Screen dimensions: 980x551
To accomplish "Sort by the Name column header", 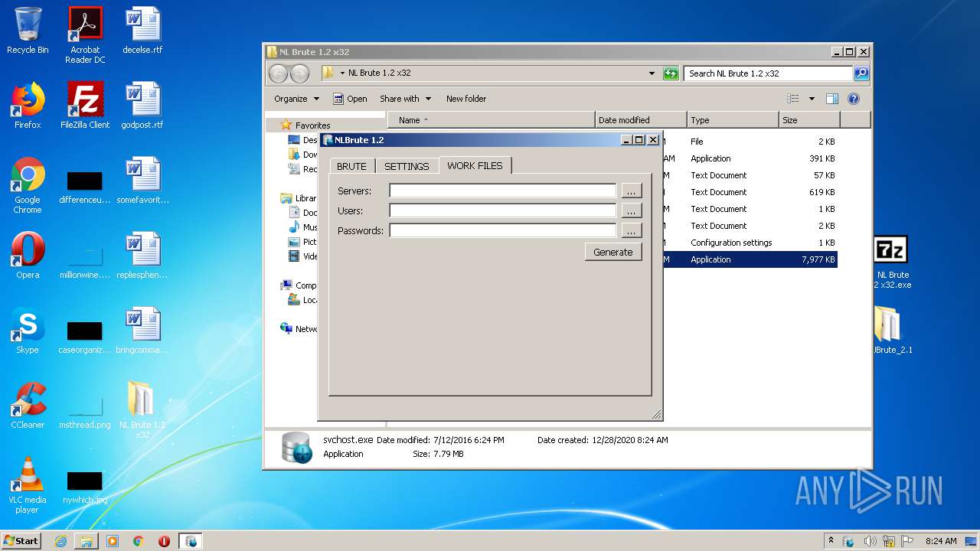I will [492, 120].
